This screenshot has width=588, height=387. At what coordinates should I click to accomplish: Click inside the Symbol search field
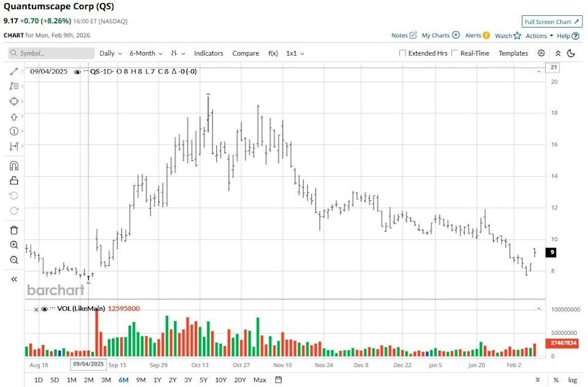tap(52, 53)
